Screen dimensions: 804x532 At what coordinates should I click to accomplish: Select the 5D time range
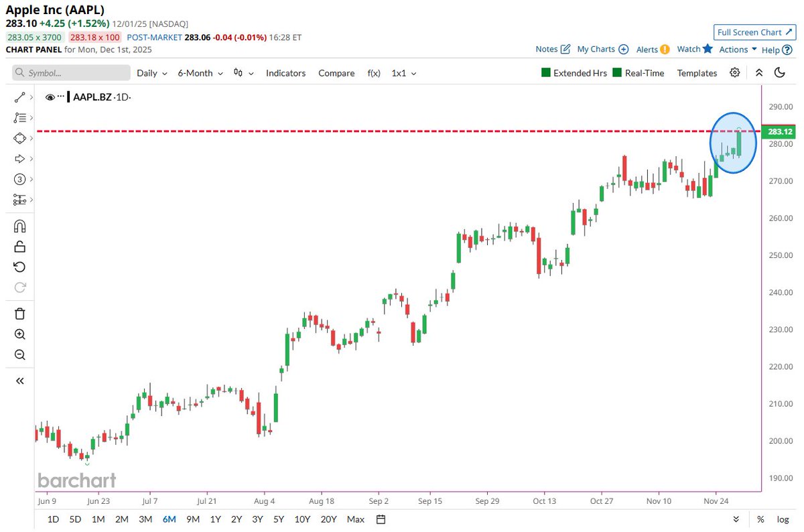point(76,519)
